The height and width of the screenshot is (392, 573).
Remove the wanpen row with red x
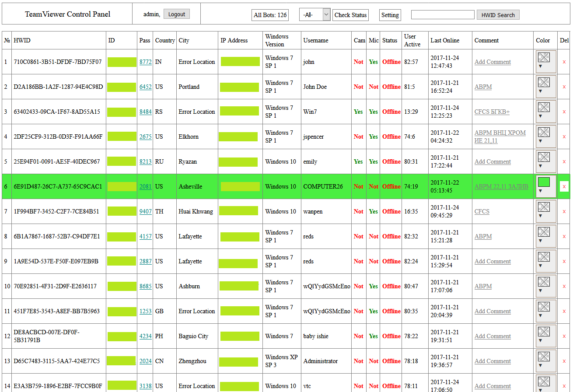tap(564, 211)
